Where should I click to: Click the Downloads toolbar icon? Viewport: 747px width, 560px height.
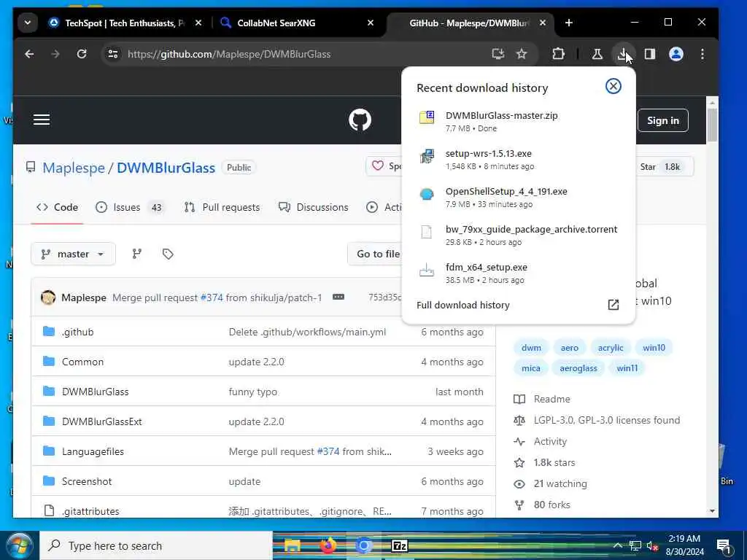tap(622, 54)
